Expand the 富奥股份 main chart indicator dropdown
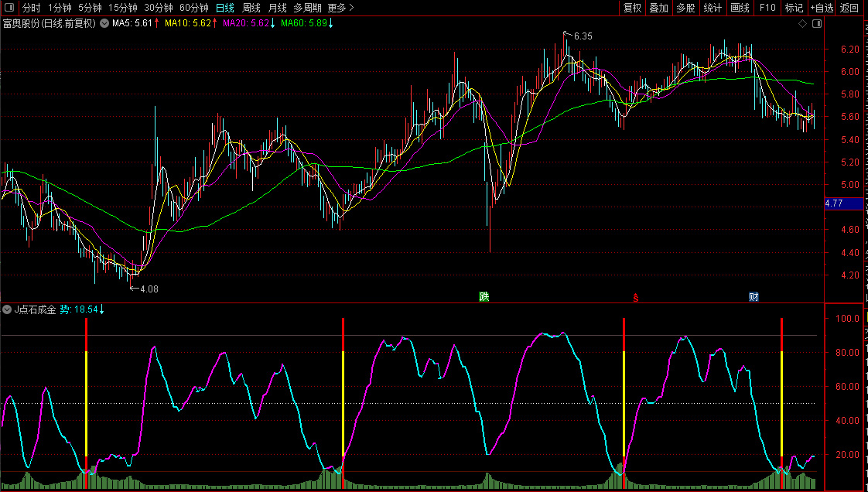 point(104,23)
